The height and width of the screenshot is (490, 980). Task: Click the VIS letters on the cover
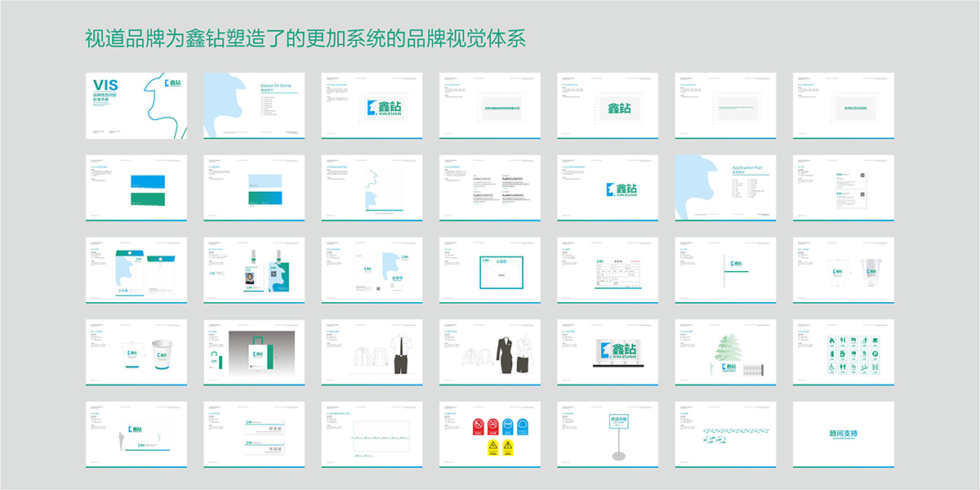click(x=105, y=85)
